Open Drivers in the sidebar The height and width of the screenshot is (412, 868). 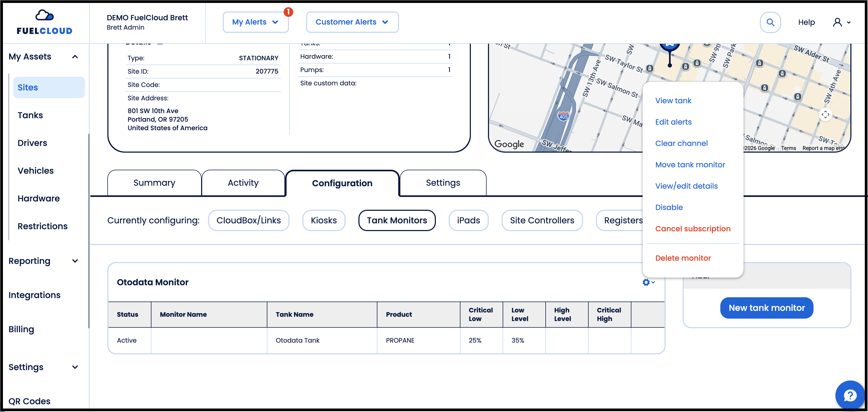[x=32, y=143]
